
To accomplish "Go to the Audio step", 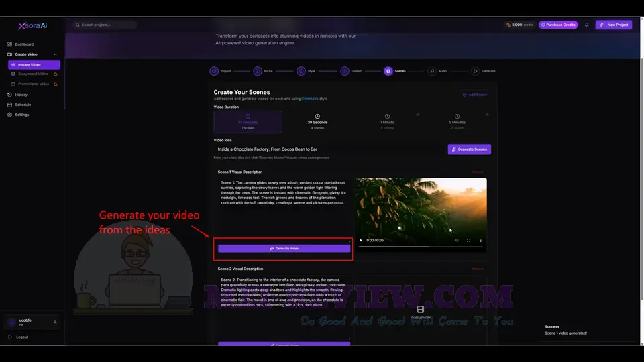I will pyautogui.click(x=431, y=71).
